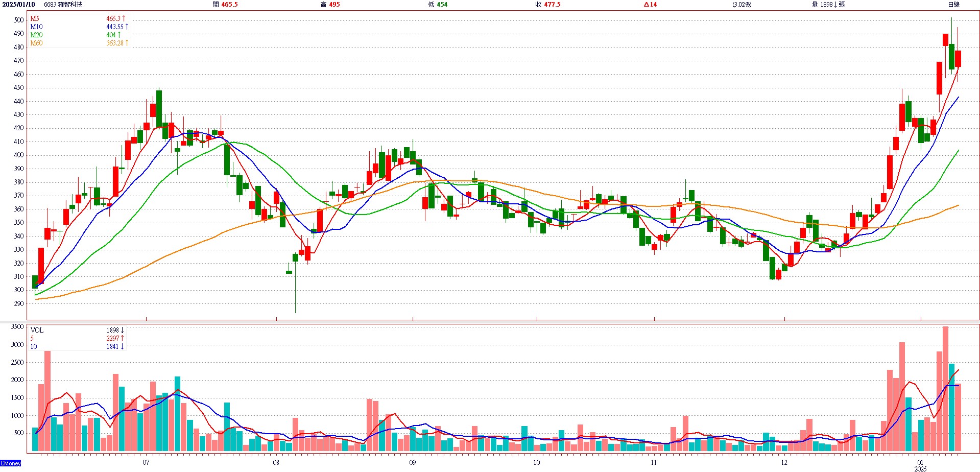Image resolution: width=980 pixels, height=472 pixels.
Task: Click the open price 開 465.5
Action: (x=225, y=5)
